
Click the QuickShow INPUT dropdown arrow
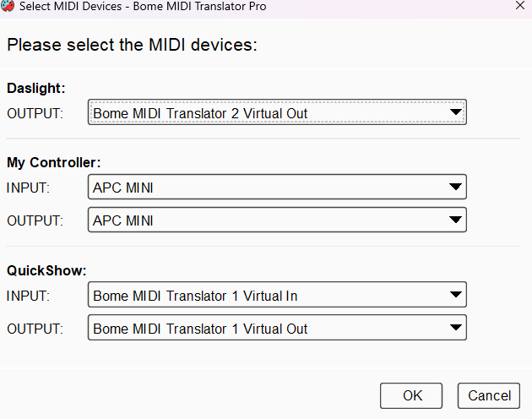tap(456, 295)
